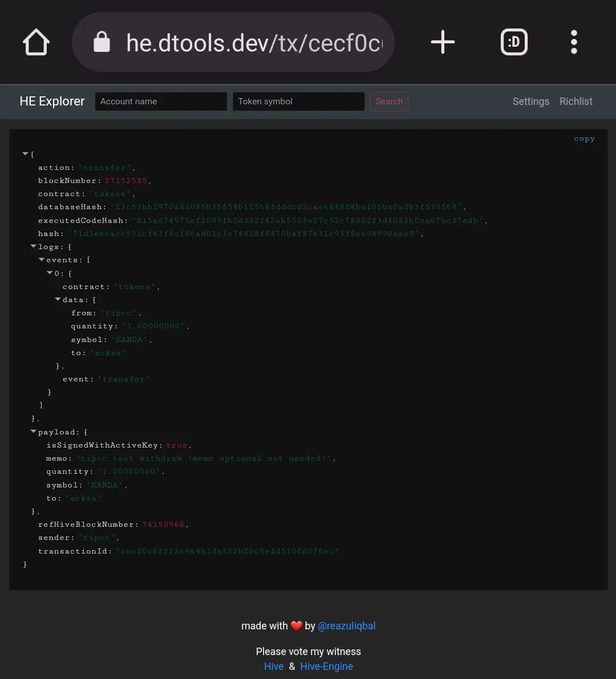Click the transactionId value string
Image resolution: width=616 pixels, height=679 pixels.
[x=228, y=551]
